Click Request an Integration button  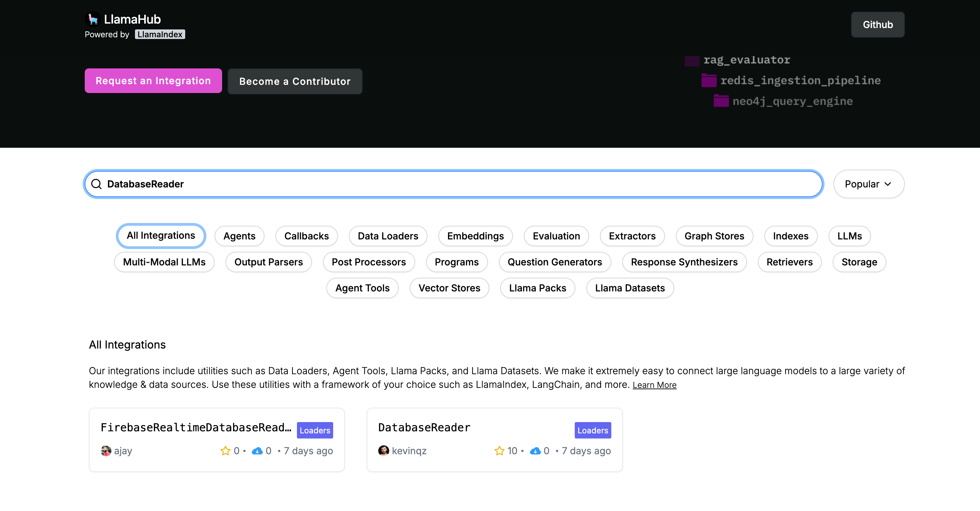coord(153,81)
